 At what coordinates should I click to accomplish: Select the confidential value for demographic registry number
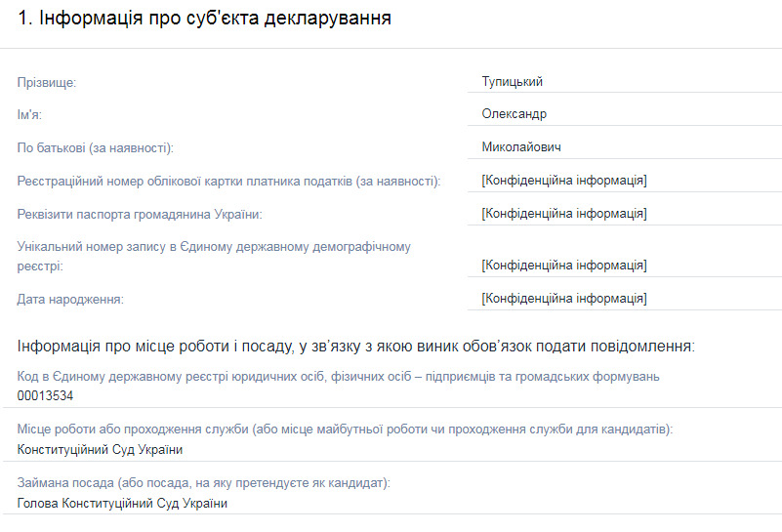click(x=564, y=266)
